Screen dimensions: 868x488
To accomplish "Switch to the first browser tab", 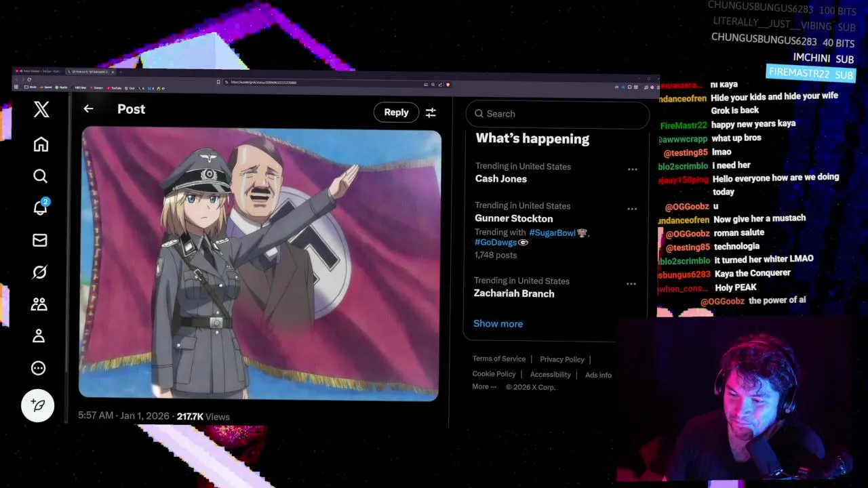I will coord(39,71).
